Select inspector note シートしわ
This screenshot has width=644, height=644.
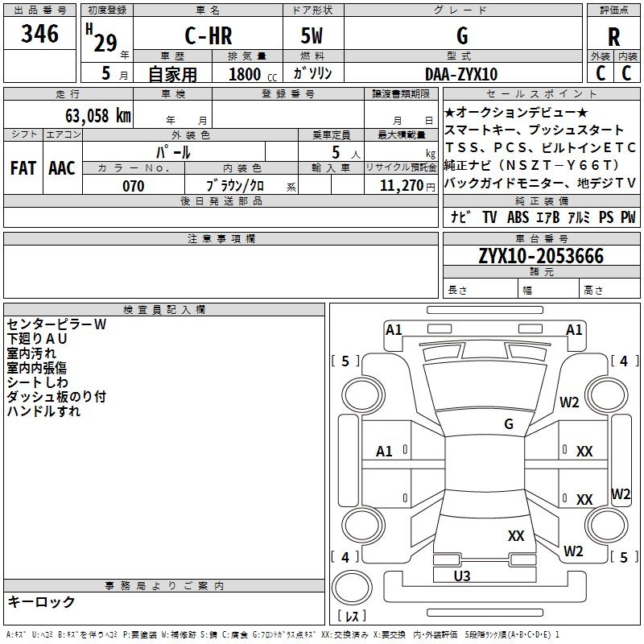37,382
